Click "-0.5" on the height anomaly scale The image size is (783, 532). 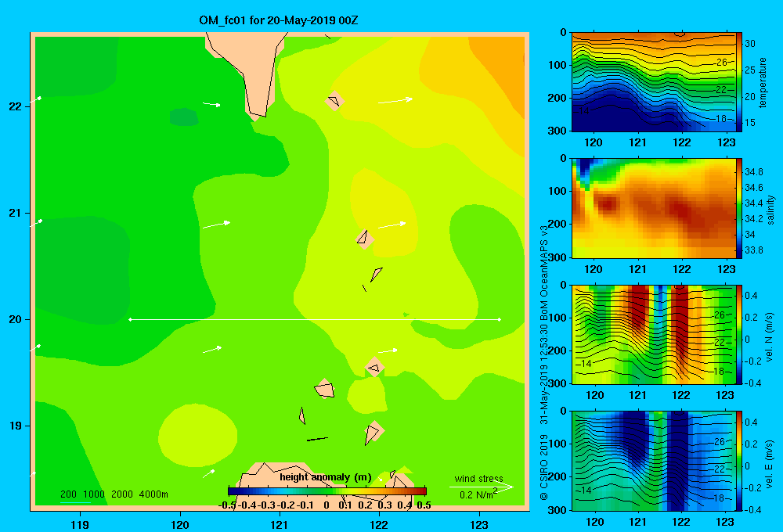pyautogui.click(x=227, y=505)
